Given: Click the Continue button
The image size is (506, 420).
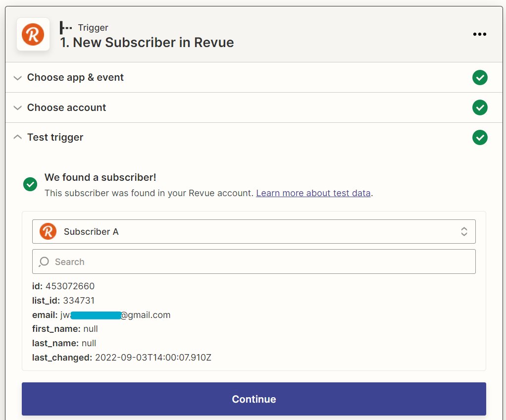Looking at the screenshot, I should (253, 399).
